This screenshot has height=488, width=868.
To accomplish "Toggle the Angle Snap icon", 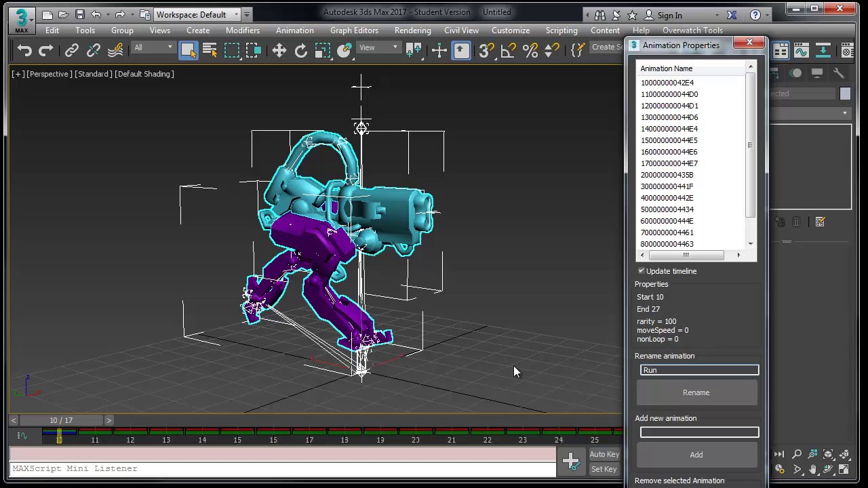I will [x=508, y=51].
